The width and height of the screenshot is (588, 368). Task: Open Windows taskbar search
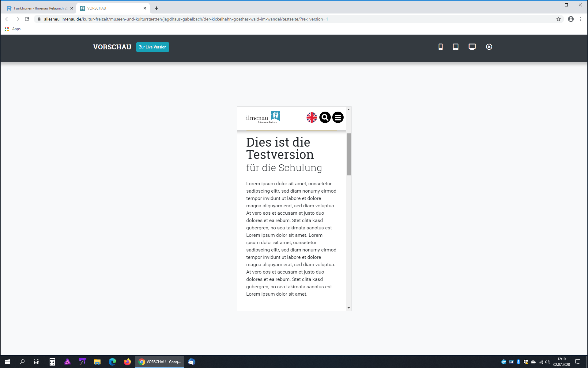(22, 362)
